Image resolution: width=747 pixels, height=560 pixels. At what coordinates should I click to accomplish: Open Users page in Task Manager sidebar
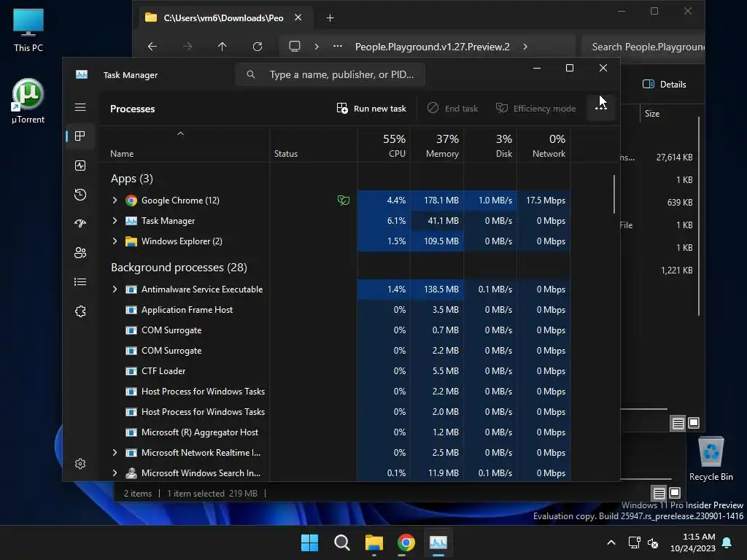(x=80, y=252)
